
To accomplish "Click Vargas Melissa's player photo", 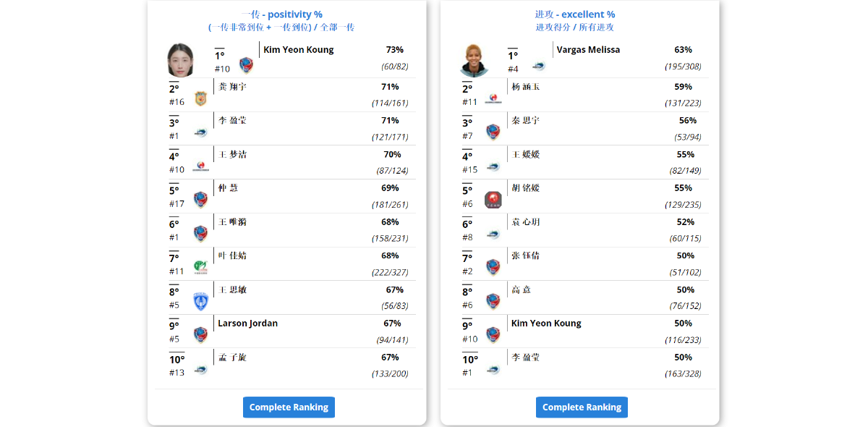I will click(474, 60).
